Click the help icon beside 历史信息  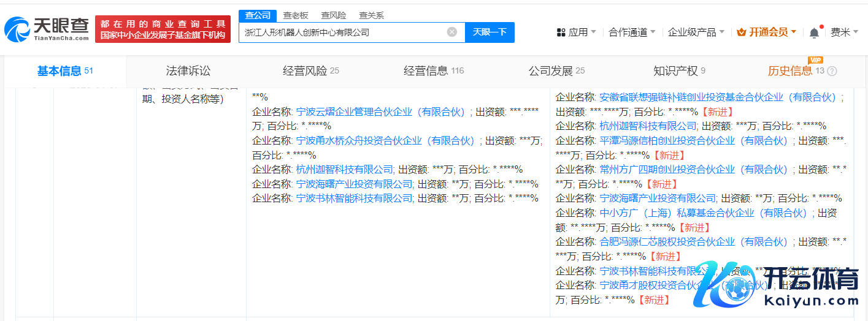(x=832, y=71)
